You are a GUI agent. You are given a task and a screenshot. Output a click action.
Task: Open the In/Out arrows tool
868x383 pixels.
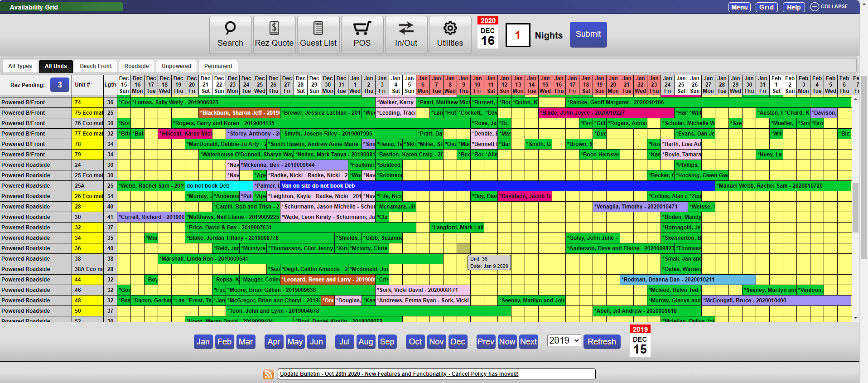[x=406, y=35]
